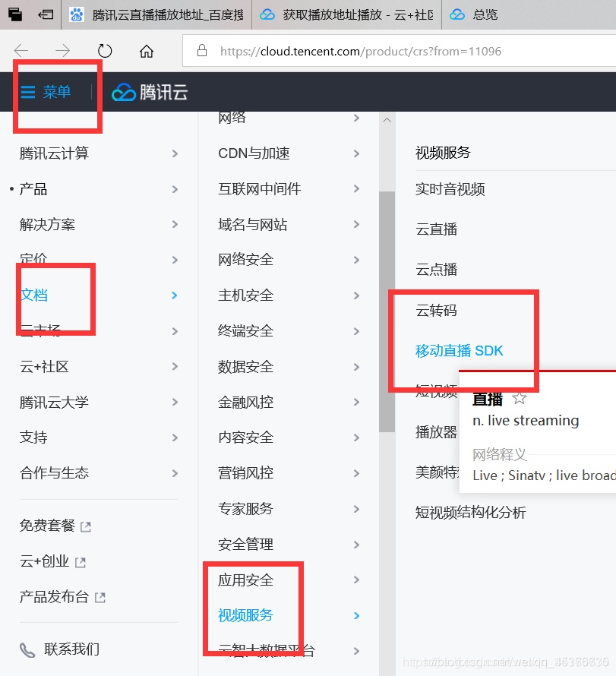Click 联系我们 contact link
The height and width of the screenshot is (676, 616).
coord(72,649)
